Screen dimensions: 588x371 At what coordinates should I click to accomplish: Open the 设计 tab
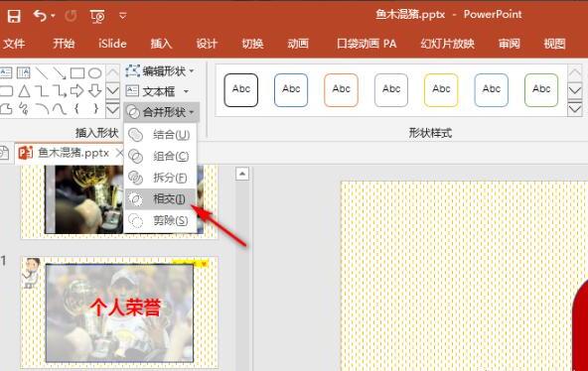tap(207, 44)
